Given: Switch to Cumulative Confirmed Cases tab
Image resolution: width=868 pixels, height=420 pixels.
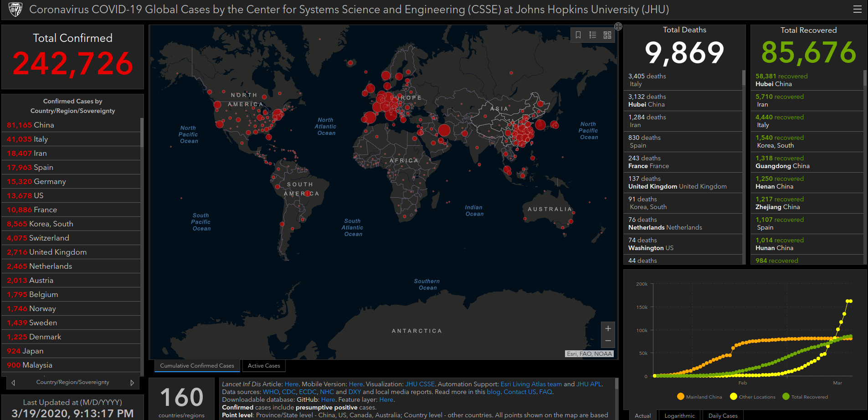Looking at the screenshot, I should [x=197, y=366].
